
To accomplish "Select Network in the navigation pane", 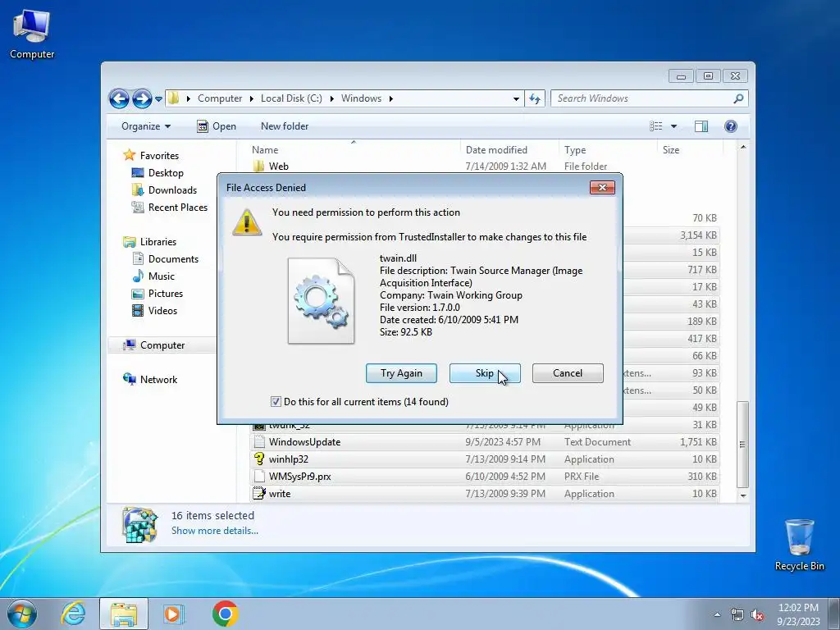I will [158, 380].
